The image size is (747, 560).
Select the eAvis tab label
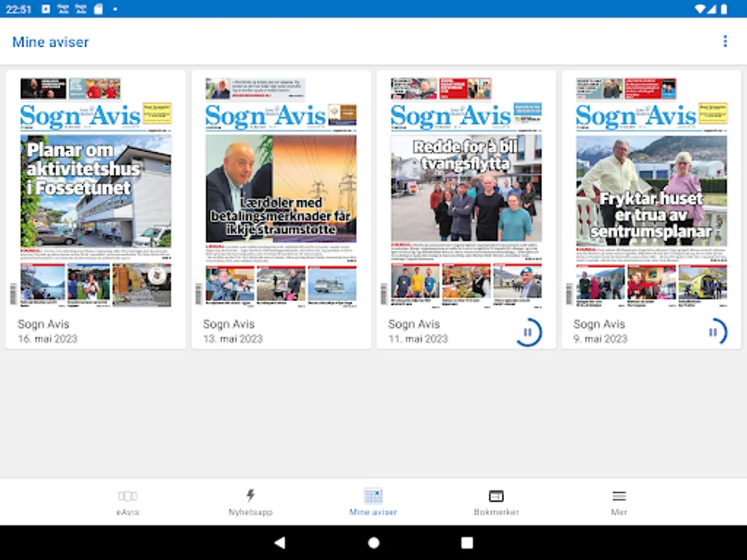tap(128, 512)
